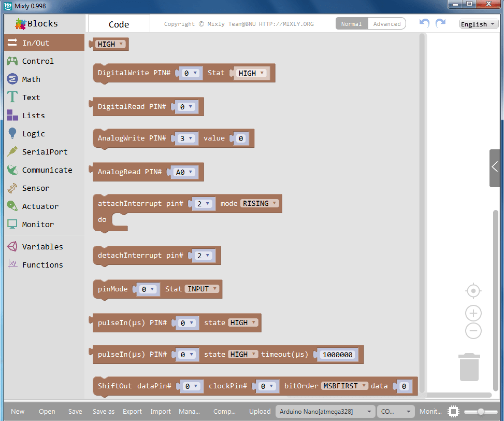The image size is (504, 421).
Task: Click the SerialPort plug icon
Action: coord(12,151)
